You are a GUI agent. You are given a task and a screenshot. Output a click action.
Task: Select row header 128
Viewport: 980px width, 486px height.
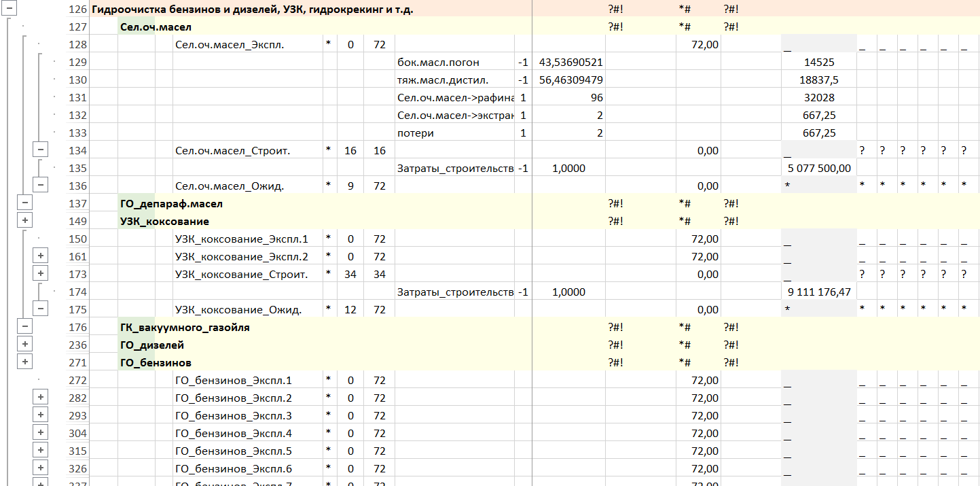(x=79, y=45)
